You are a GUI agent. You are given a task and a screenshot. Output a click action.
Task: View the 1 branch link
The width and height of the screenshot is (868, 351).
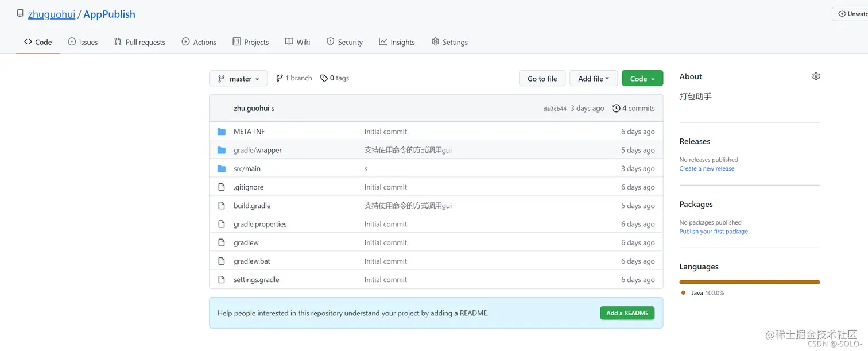point(294,78)
